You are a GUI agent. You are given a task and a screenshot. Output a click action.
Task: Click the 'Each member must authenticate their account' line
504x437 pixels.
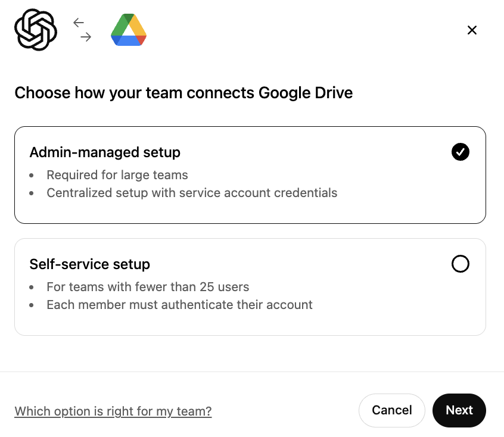pos(179,305)
